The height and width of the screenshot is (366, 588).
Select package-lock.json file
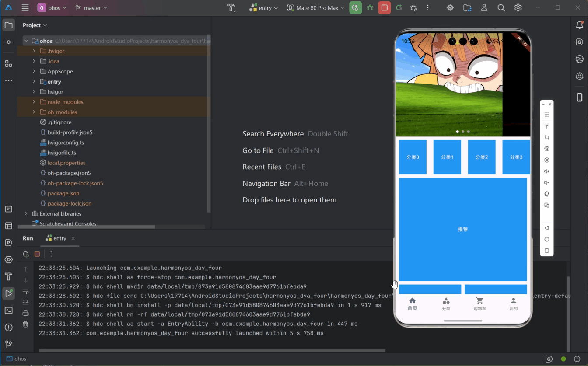click(70, 203)
